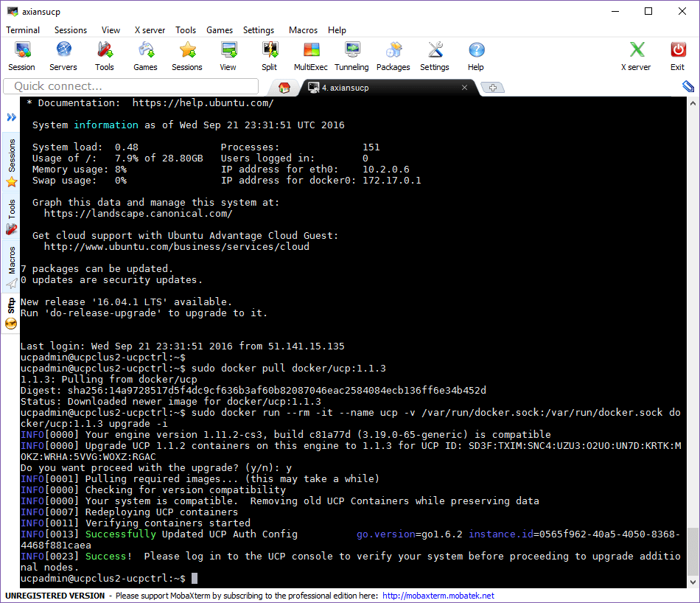Expand the Sftp side panel tab

11,313
